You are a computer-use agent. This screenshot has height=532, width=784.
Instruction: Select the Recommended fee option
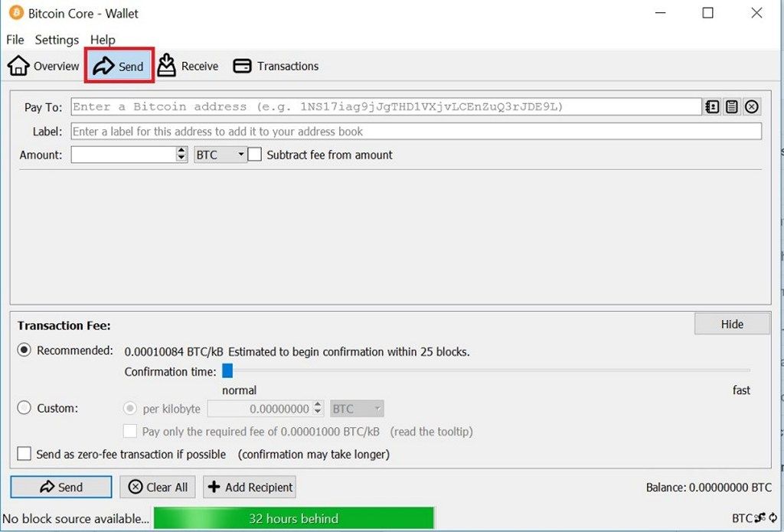[24, 350]
